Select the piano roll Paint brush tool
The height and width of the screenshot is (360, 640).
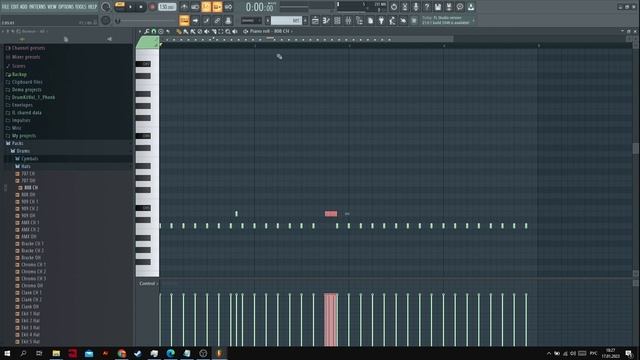[186, 31]
